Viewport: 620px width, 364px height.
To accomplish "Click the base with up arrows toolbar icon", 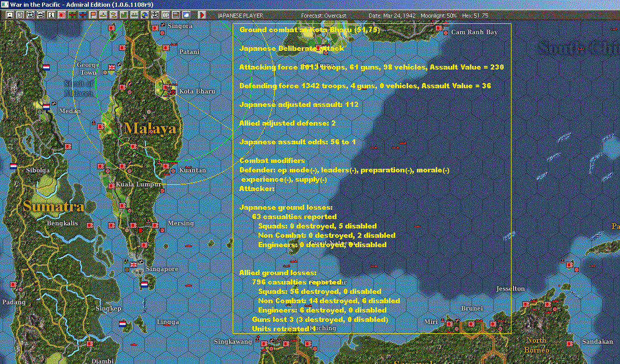I will [134, 15].
